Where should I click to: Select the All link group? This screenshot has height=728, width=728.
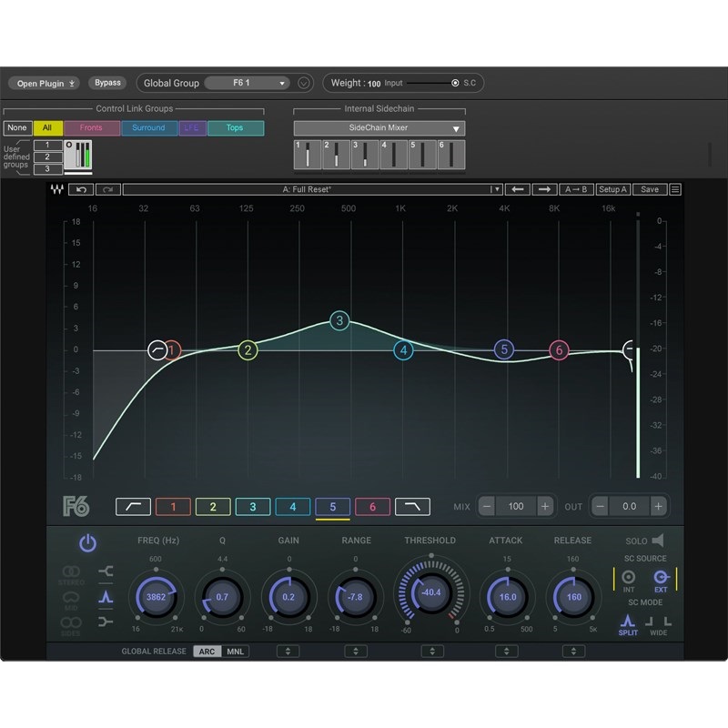[48, 127]
